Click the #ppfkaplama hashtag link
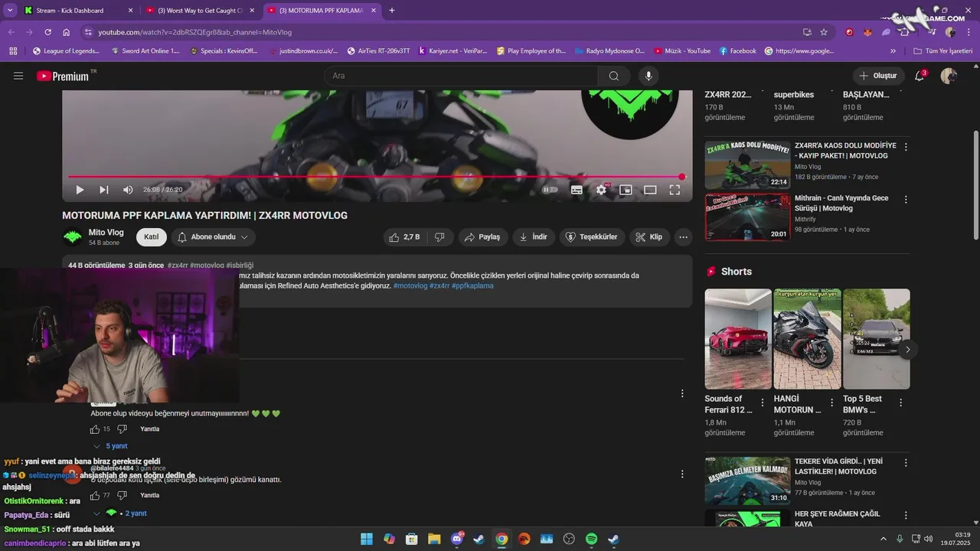 [472, 286]
